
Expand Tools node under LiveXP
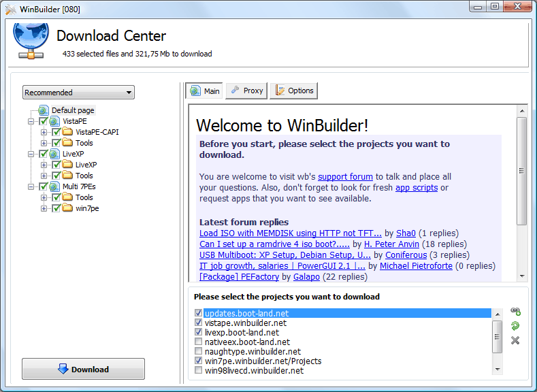[x=44, y=176]
